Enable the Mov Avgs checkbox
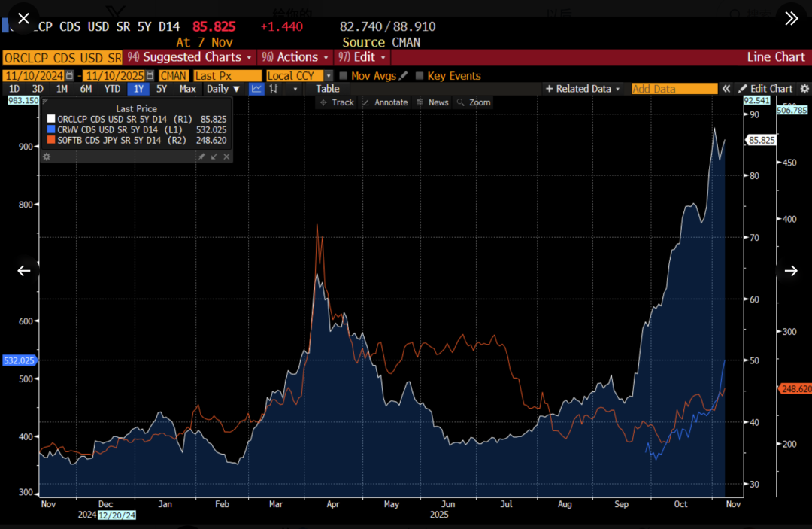Viewport: 812px width, 529px height. (343, 76)
